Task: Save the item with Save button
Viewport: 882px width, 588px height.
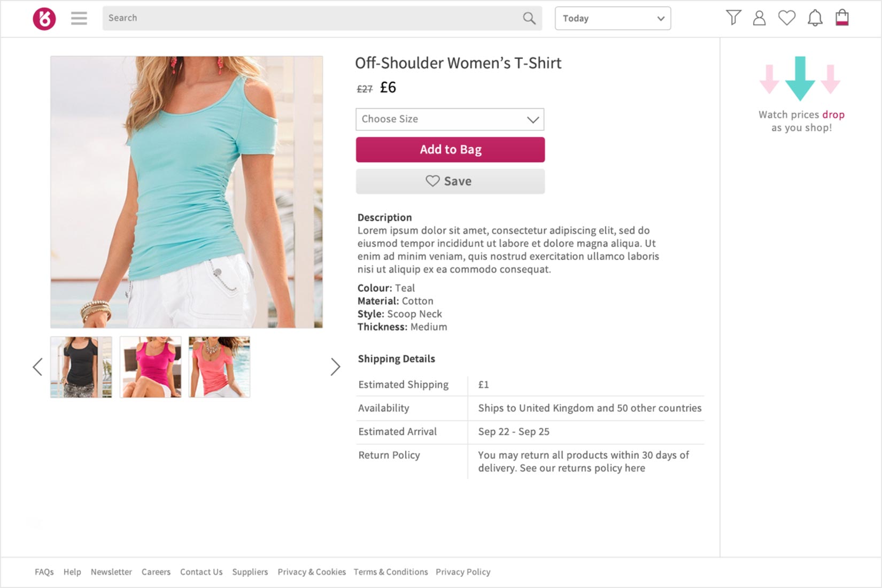Action: pos(450,181)
